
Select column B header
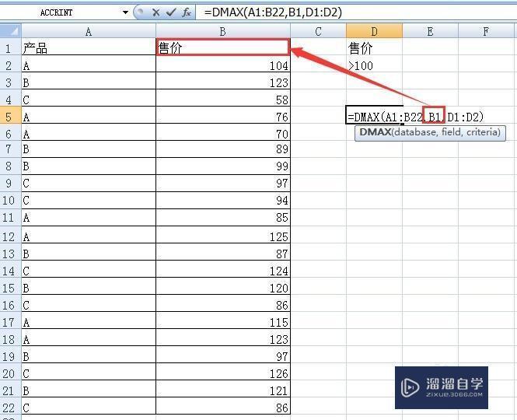[x=223, y=31]
